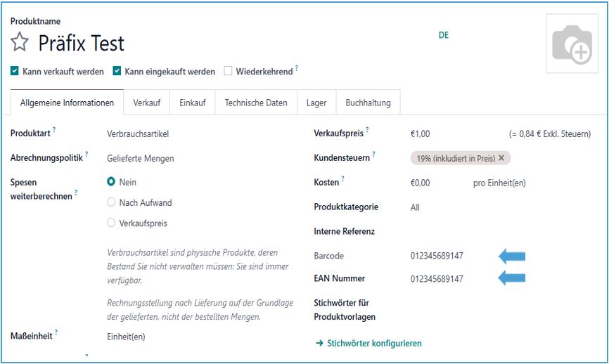609x364 pixels.
Task: Click the camera icon to upload product image
Action: pyautogui.click(x=571, y=46)
